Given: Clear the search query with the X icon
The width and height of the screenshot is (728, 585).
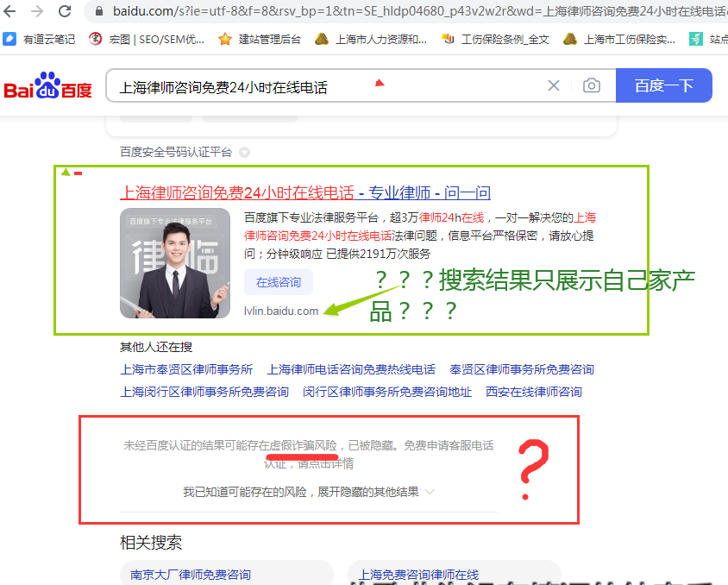Looking at the screenshot, I should coord(554,85).
